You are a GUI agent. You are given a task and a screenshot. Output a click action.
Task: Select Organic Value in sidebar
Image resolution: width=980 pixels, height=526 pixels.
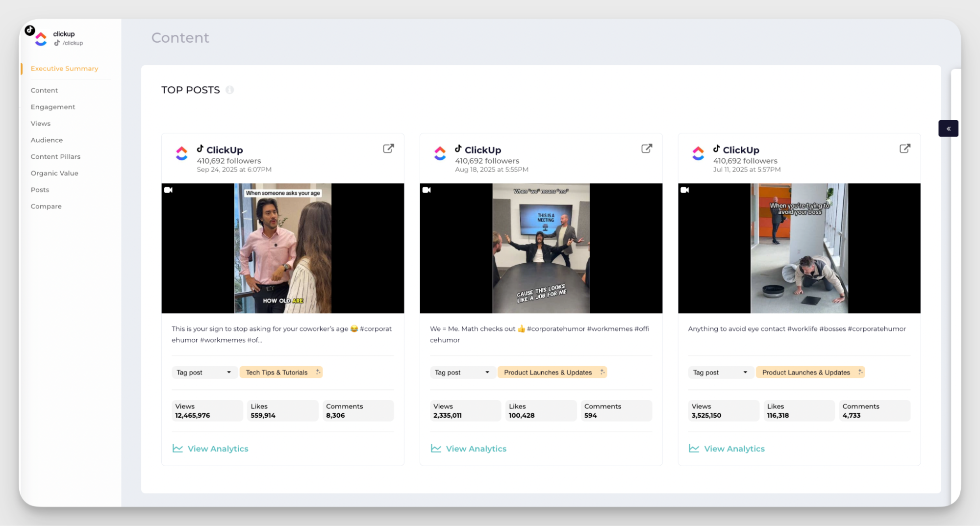click(x=54, y=173)
